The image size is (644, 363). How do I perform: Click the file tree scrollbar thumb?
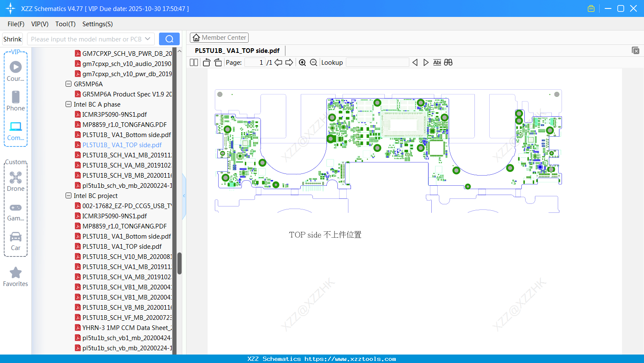(x=179, y=263)
